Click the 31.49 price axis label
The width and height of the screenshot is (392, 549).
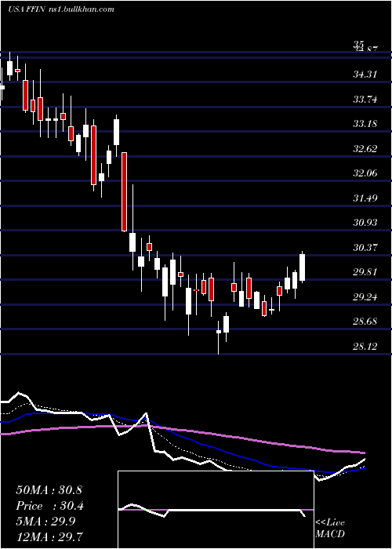(x=365, y=198)
